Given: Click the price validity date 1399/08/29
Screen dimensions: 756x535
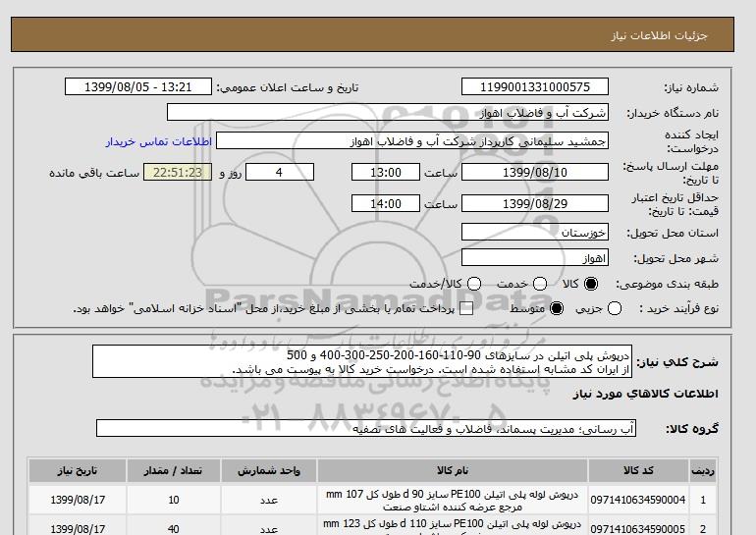Looking at the screenshot, I should click(535, 203).
